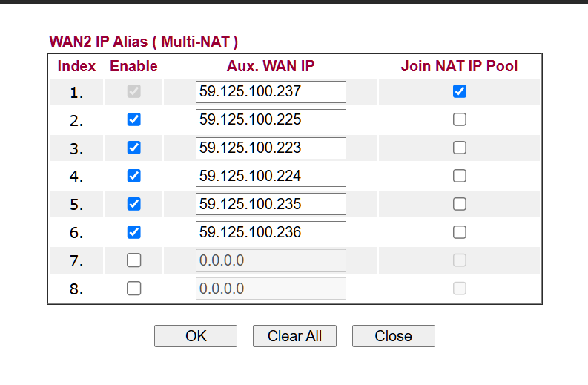This screenshot has height=385, width=588.
Task: Click into the 59.125.100.223 IP field
Action: [x=271, y=148]
